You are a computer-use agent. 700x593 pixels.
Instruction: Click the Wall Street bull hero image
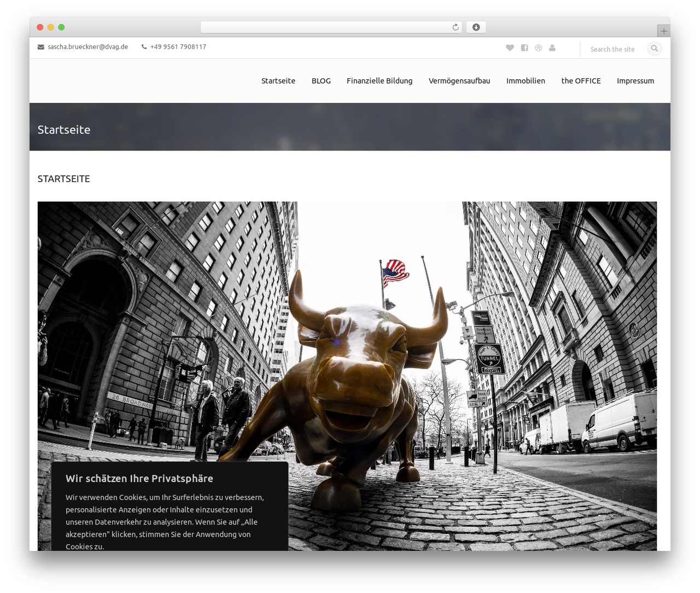coord(347,376)
